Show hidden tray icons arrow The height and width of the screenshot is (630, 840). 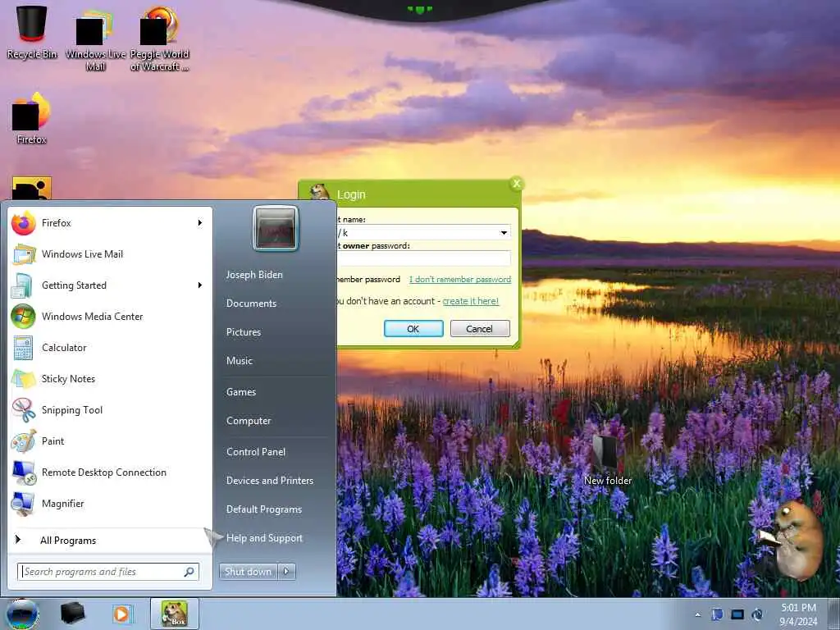697,614
